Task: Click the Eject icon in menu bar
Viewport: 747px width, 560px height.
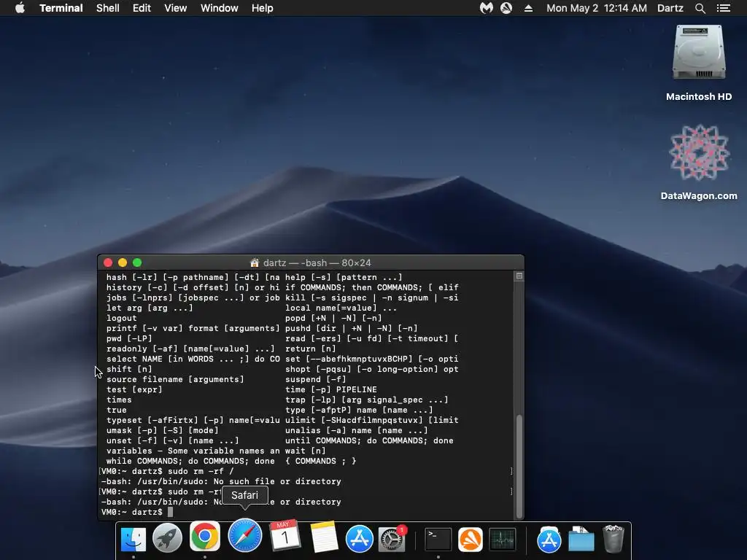Action: pyautogui.click(x=528, y=8)
